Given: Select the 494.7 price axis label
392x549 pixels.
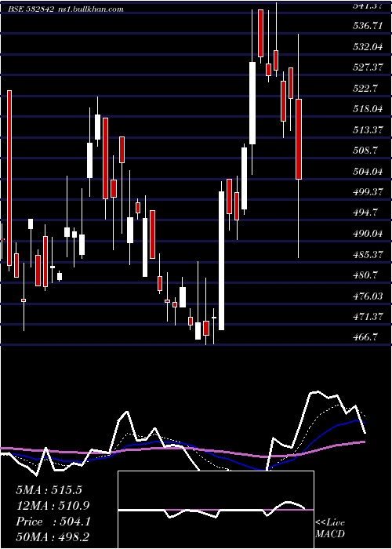Looking at the screenshot, I should [365, 213].
